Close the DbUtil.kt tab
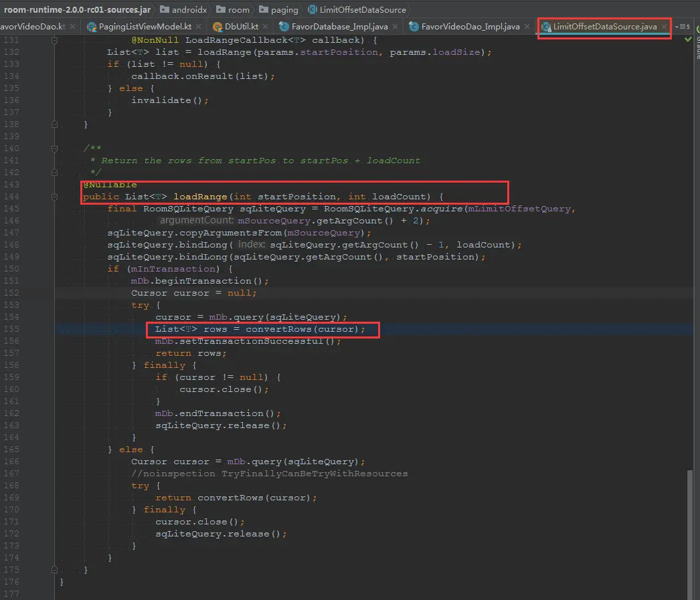 (265, 27)
